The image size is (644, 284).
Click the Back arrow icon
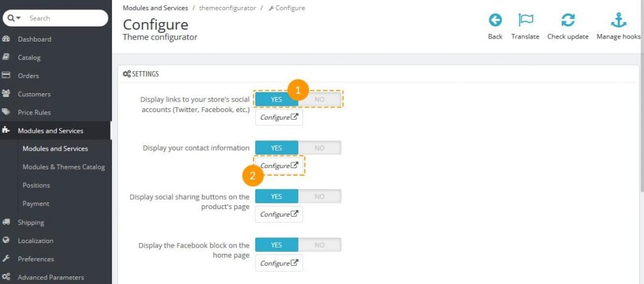(495, 20)
